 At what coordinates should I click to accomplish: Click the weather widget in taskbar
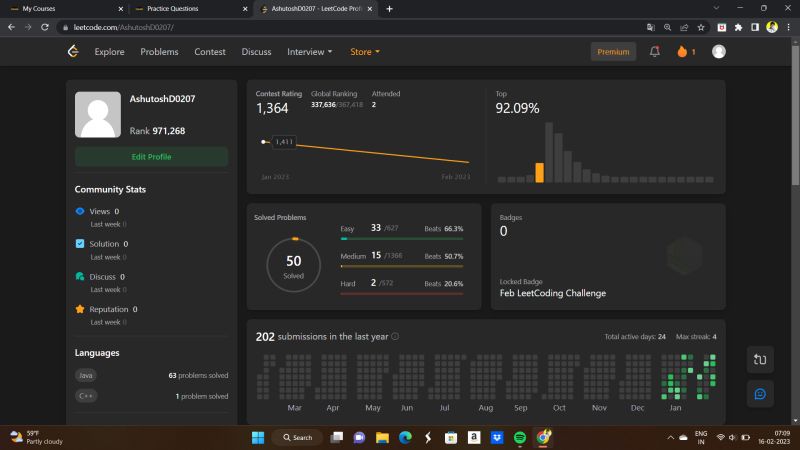(37, 438)
